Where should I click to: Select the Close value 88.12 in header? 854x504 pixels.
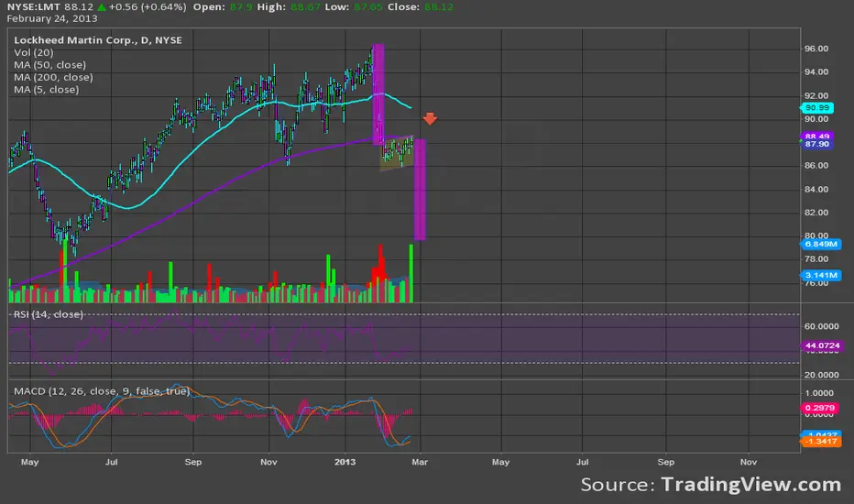(x=438, y=7)
